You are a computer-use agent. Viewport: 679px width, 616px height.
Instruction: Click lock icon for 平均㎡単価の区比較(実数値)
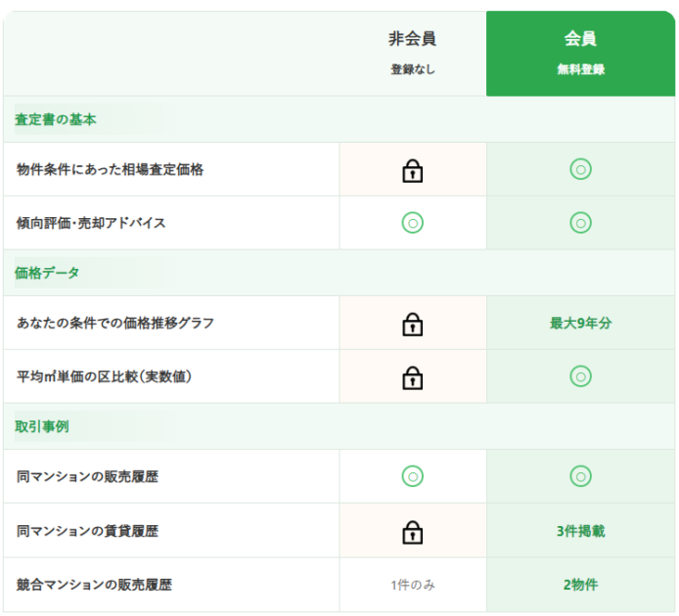coord(412,378)
